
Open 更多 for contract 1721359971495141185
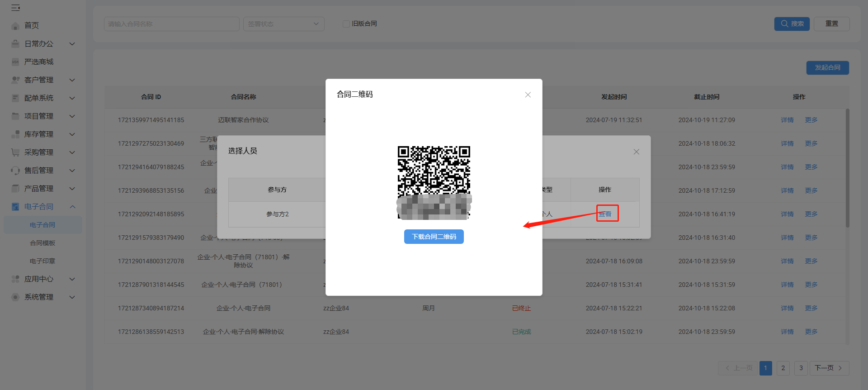(x=811, y=120)
